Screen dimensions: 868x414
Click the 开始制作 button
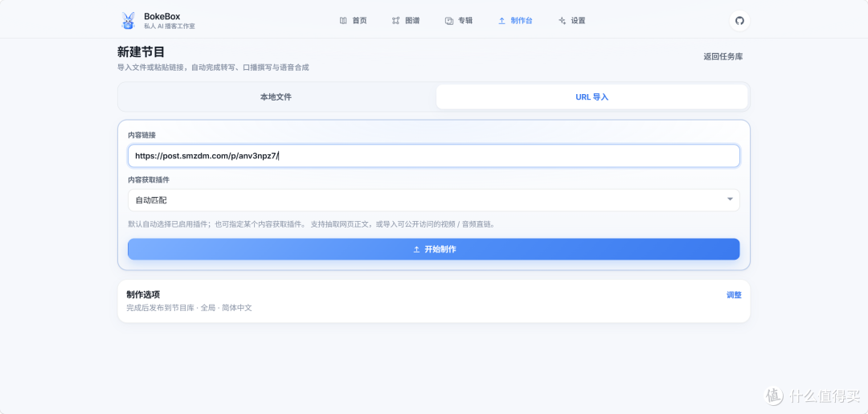pos(433,249)
